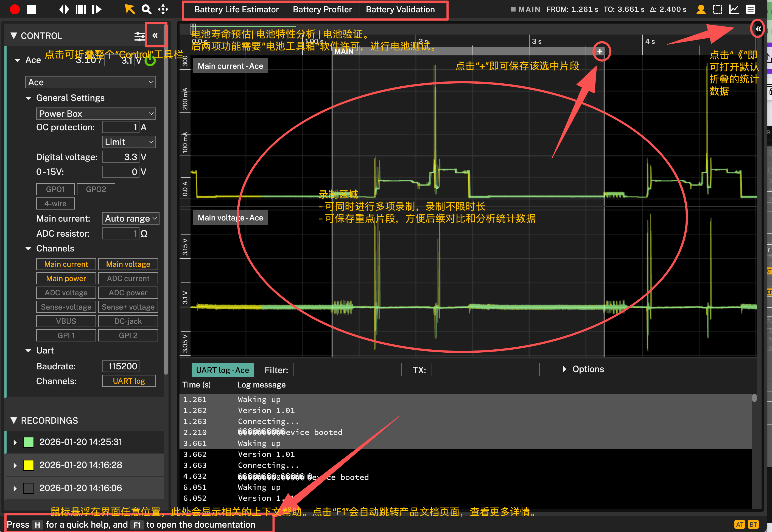Select the pan/move tool
This screenshot has width=772, height=532.
[x=163, y=10]
